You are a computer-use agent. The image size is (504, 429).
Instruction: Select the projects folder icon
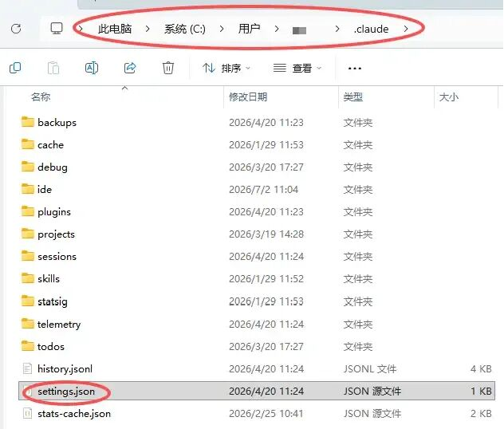click(x=28, y=234)
